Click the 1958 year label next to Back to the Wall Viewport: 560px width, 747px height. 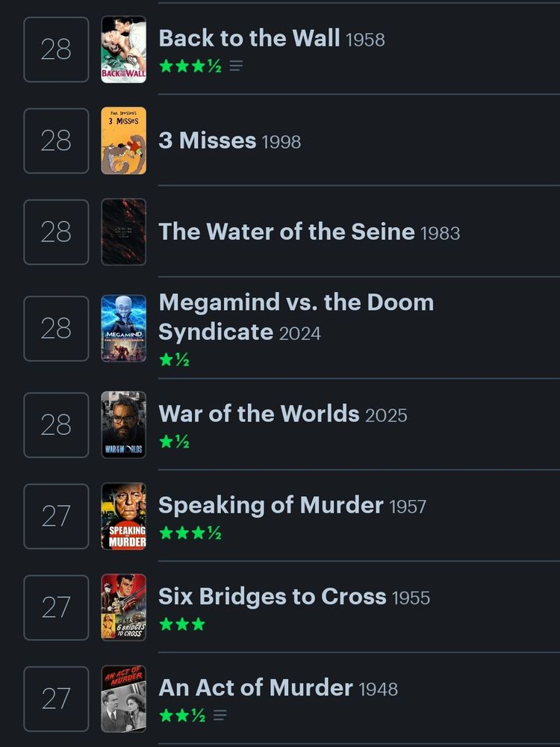pos(367,40)
